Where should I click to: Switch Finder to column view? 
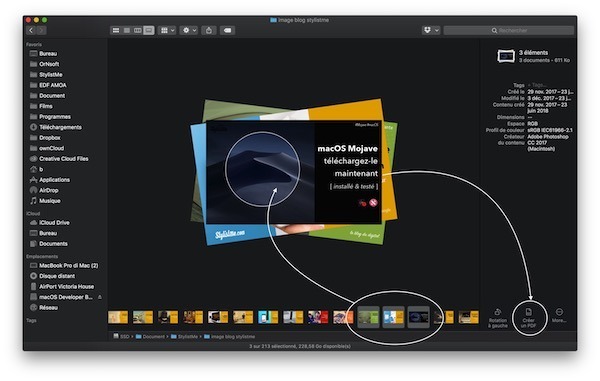tap(137, 30)
